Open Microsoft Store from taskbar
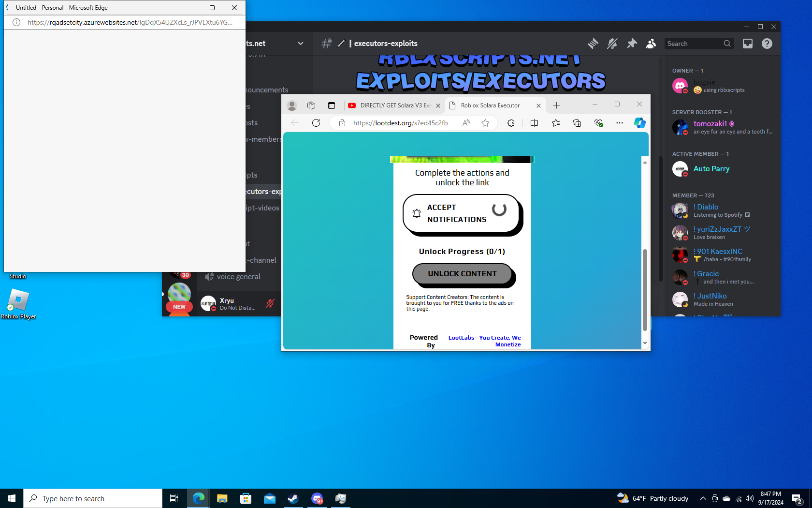 pos(246,498)
